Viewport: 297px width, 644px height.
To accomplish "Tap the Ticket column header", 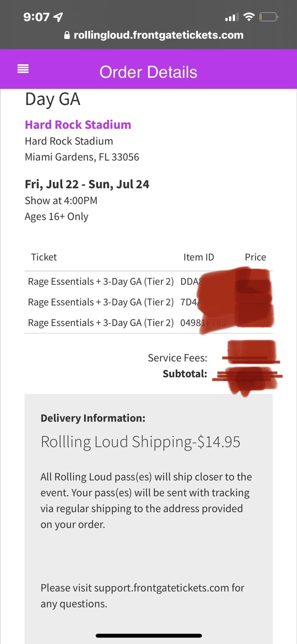I will [x=44, y=257].
